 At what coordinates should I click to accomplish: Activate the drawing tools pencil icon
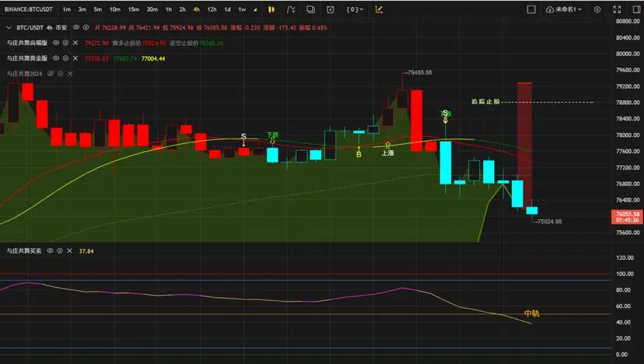click(378, 9)
